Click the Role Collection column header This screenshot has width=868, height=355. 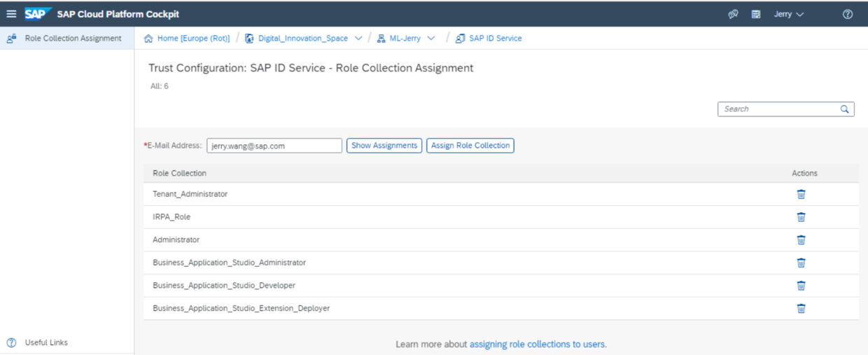pos(179,173)
